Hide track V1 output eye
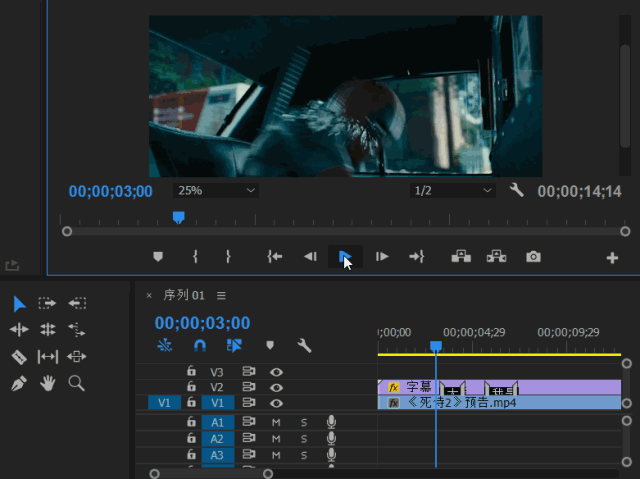 tap(276, 403)
